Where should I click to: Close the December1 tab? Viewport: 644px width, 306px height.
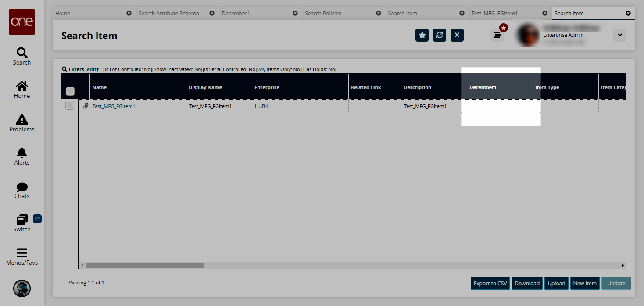pyautogui.click(x=295, y=13)
